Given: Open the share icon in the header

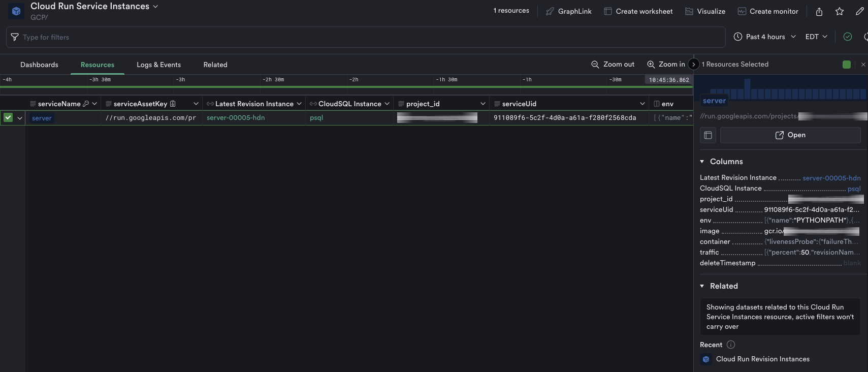Looking at the screenshot, I should [x=819, y=11].
